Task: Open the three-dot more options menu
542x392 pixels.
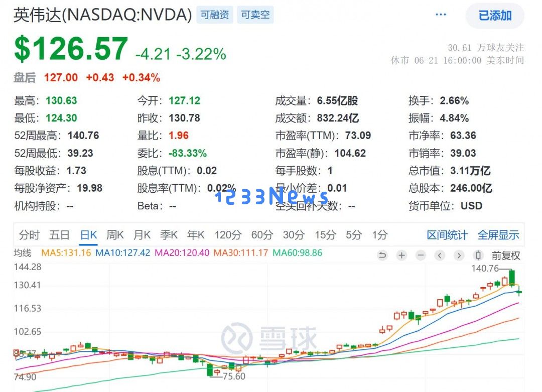Action: [x=441, y=15]
